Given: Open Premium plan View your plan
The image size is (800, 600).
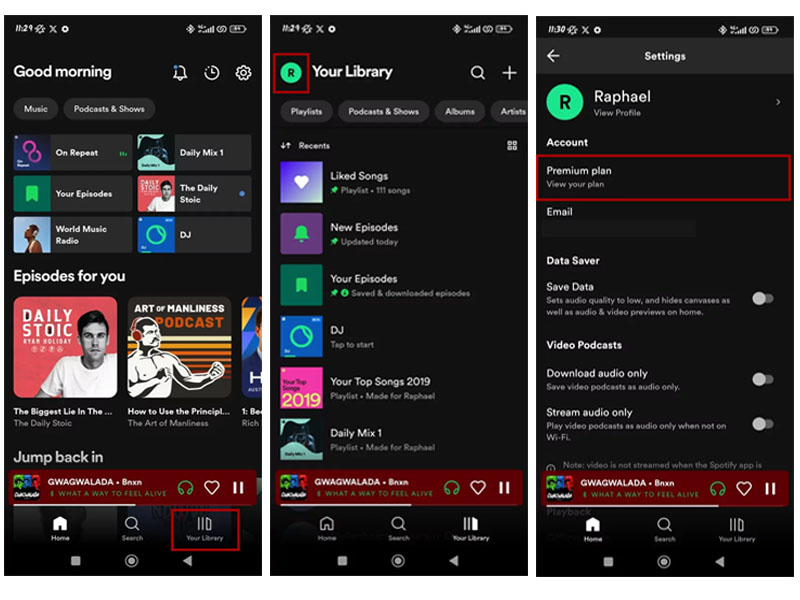Looking at the screenshot, I should (x=663, y=177).
